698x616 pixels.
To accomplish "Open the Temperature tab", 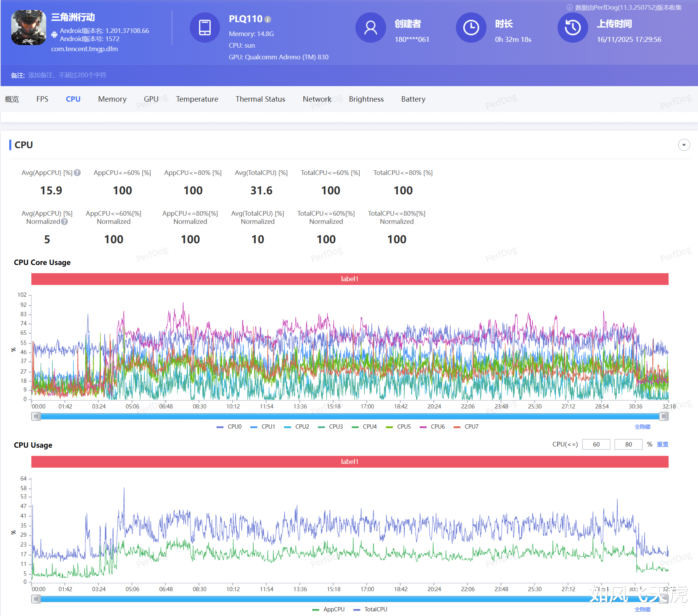I will [197, 99].
